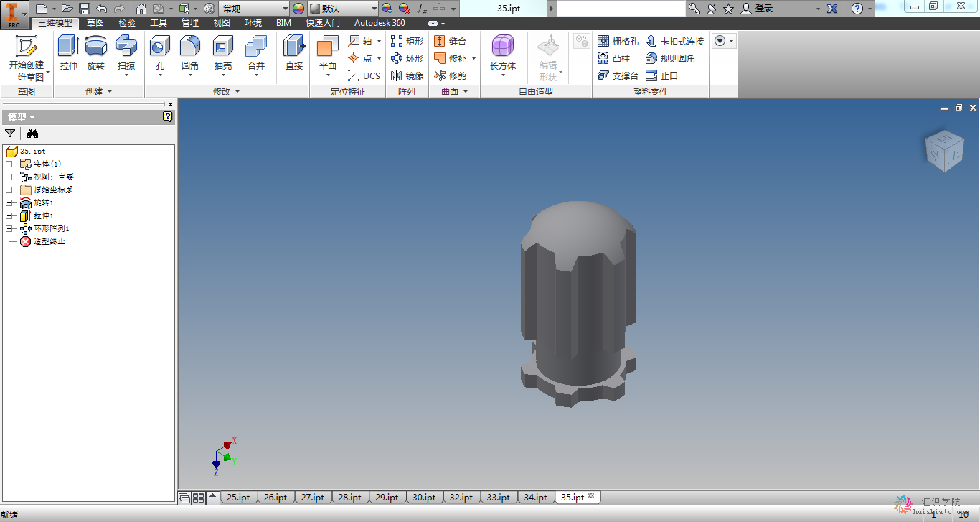
Task: Select the Rectangular pattern (矩形) tool
Action: pos(407,41)
